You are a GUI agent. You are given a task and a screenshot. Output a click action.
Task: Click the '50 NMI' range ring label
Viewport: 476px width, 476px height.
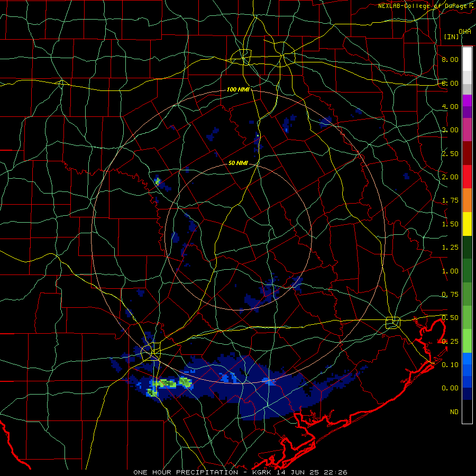tap(238, 163)
